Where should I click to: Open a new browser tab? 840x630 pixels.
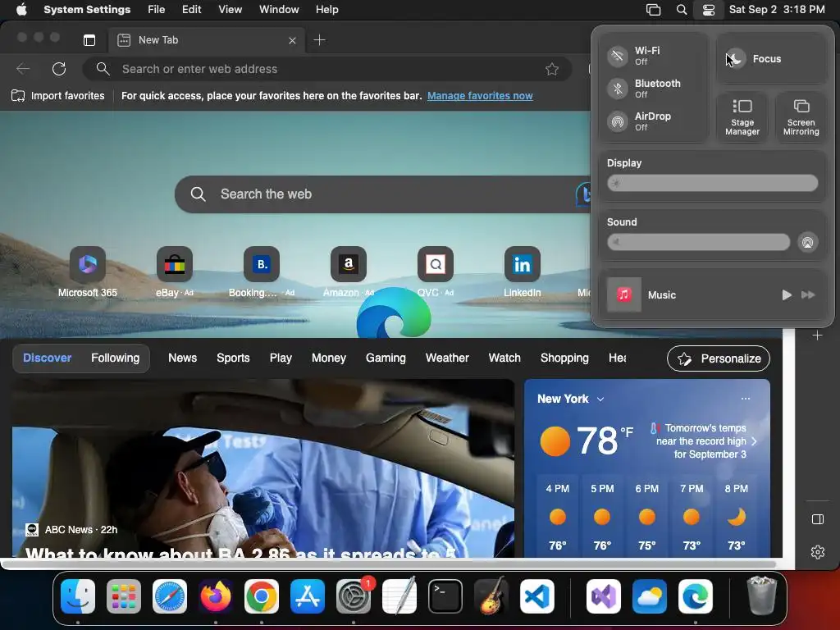pos(319,40)
